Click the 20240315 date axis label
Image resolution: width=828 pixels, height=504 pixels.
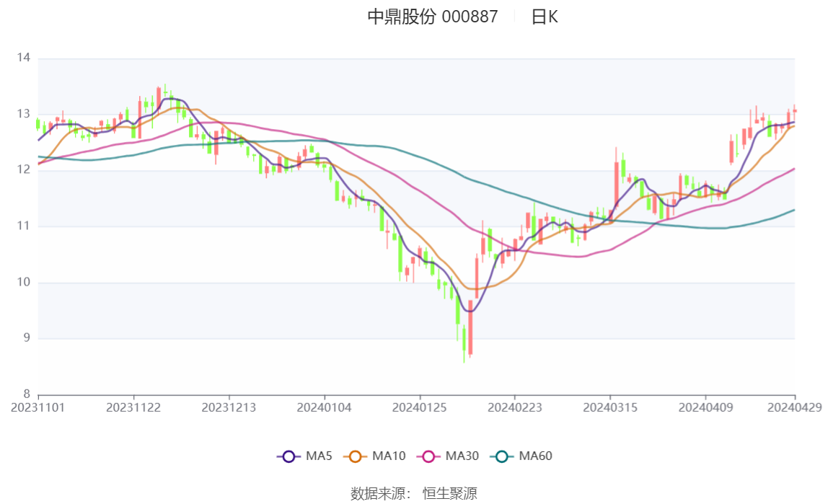[610, 408]
